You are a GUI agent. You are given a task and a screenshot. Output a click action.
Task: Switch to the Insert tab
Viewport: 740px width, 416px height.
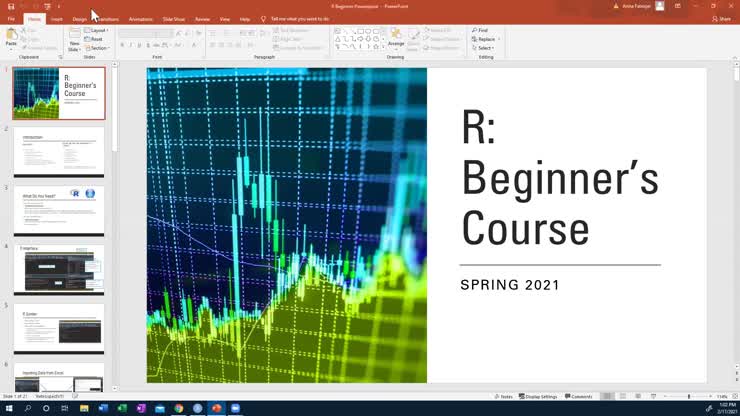(x=57, y=19)
